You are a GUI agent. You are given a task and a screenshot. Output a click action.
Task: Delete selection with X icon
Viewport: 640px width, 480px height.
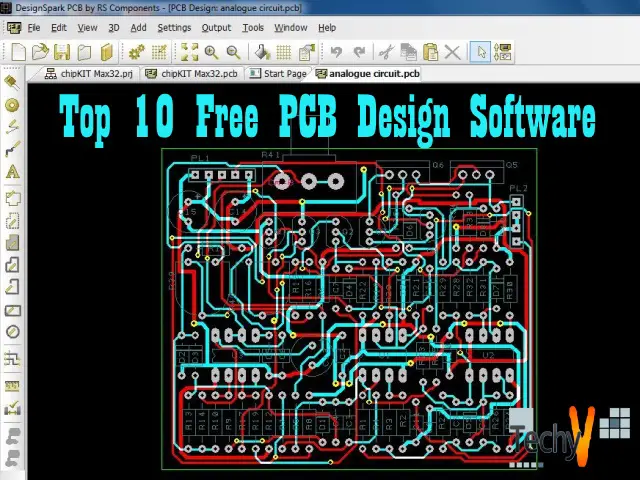point(452,52)
